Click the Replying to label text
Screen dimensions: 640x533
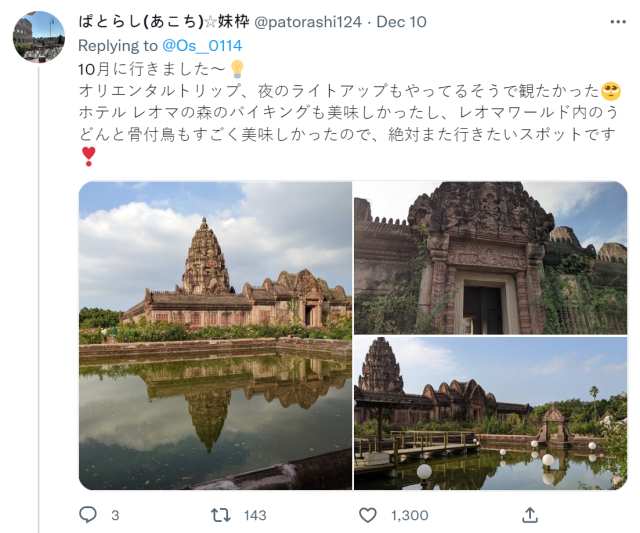pos(118,46)
